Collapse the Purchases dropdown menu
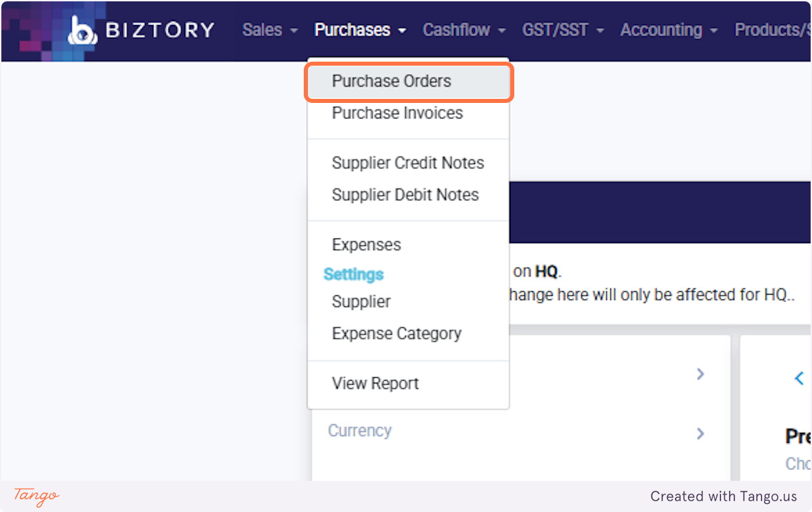The image size is (812, 512). pos(360,30)
